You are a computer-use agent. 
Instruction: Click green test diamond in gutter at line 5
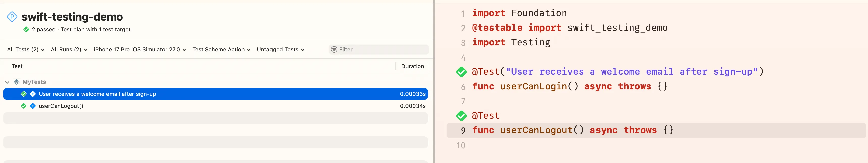[461, 72]
